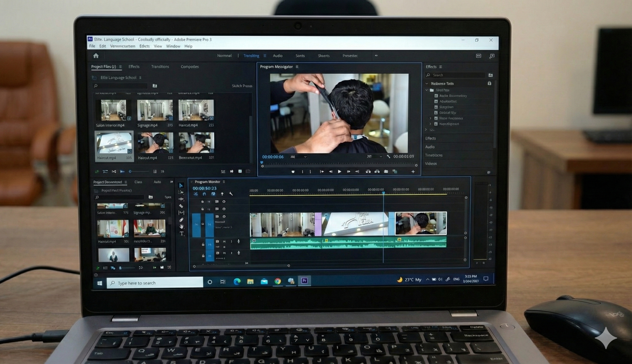Screen dimensions: 632x364
Task: Toggle lock on the top video track
Action: click(x=202, y=202)
